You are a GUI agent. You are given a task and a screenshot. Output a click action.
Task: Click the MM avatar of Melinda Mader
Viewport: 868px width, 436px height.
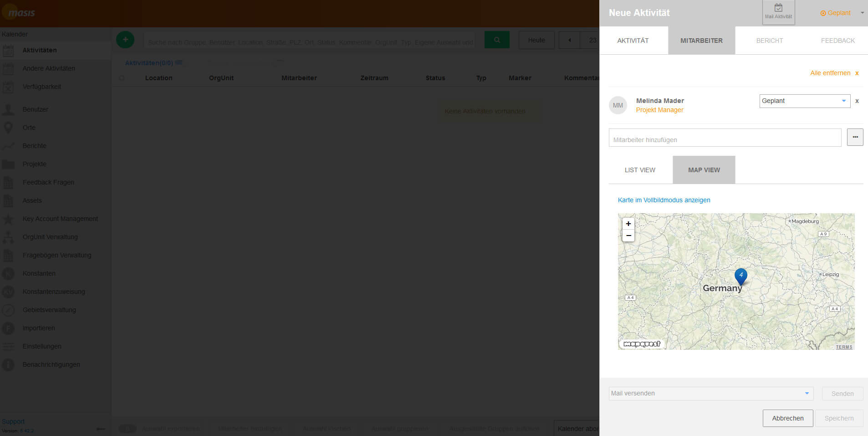coord(618,105)
